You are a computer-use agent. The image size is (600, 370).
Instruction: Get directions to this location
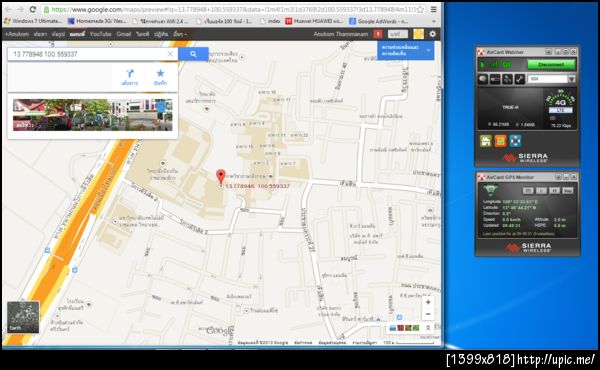click(x=129, y=77)
